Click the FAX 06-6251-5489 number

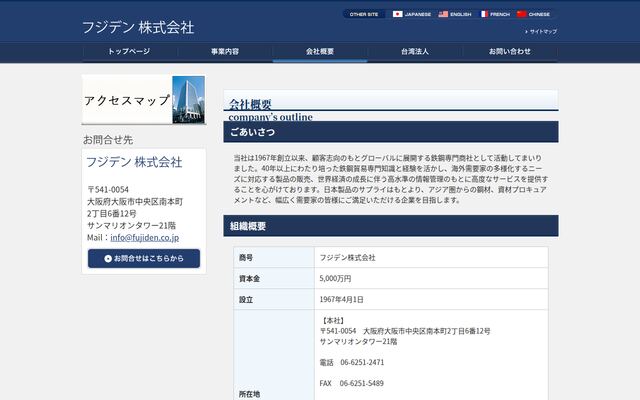click(351, 383)
